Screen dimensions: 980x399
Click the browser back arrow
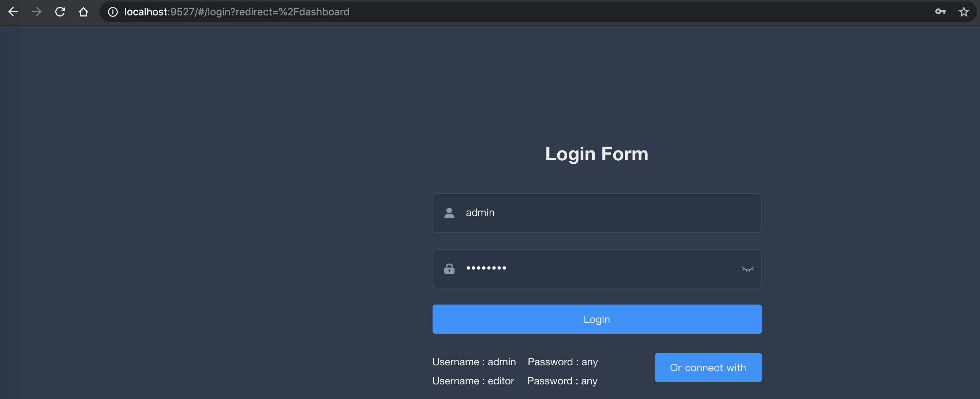(13, 12)
